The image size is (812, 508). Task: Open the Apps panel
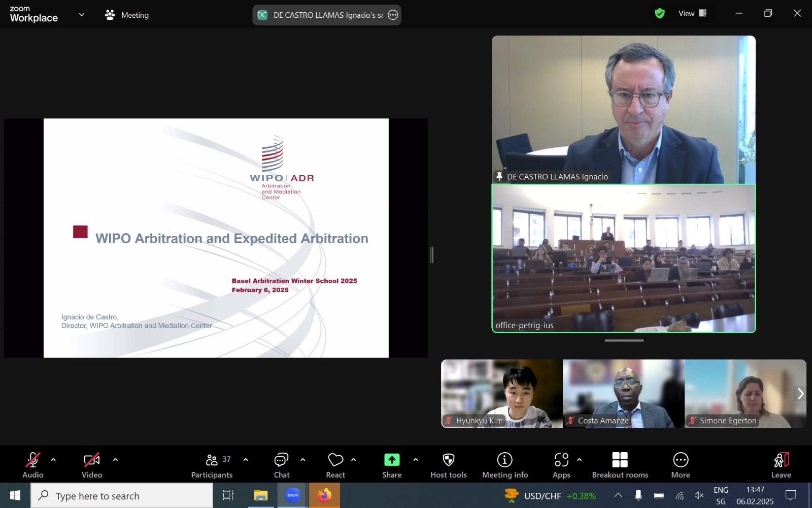tap(561, 465)
